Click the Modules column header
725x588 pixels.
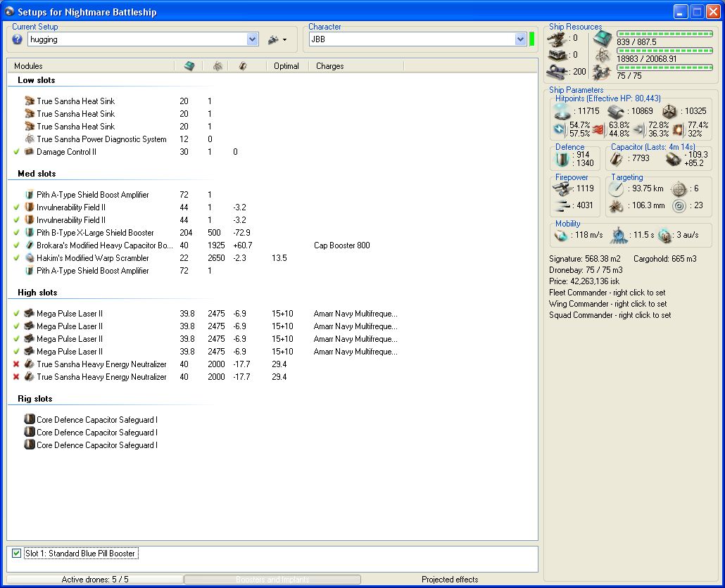[28, 66]
